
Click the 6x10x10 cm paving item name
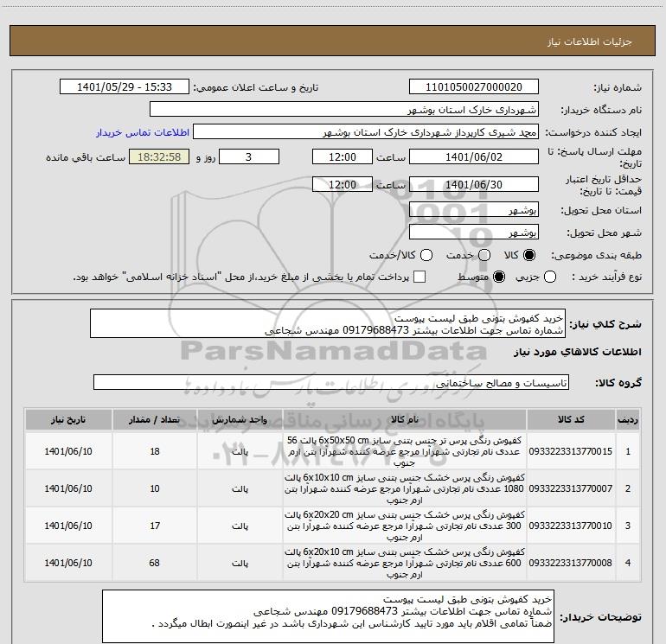pos(405,488)
